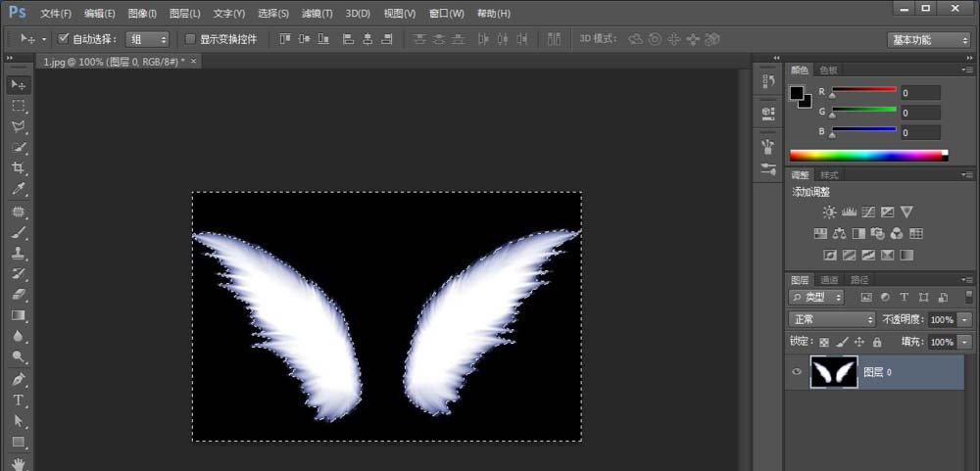980x471 pixels.
Task: Click the color spectrum bar
Action: pyautogui.click(x=867, y=155)
